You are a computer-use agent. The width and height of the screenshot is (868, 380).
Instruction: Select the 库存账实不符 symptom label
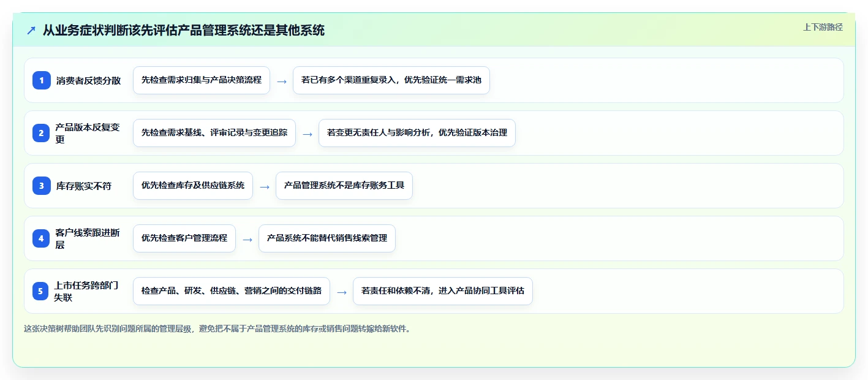(84, 186)
